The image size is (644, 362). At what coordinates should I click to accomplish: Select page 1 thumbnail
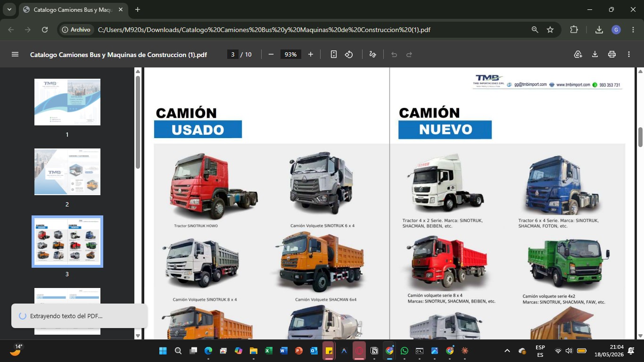(x=67, y=102)
